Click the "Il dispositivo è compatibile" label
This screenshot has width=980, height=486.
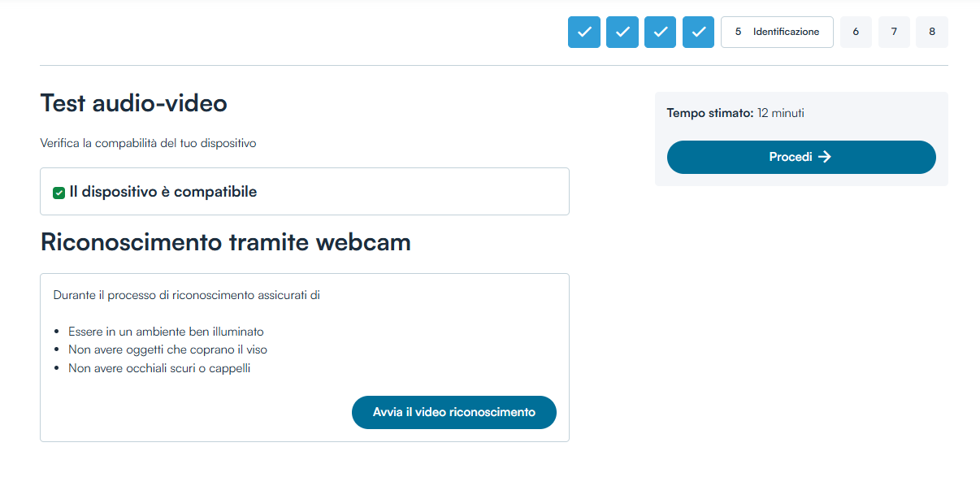[163, 193]
